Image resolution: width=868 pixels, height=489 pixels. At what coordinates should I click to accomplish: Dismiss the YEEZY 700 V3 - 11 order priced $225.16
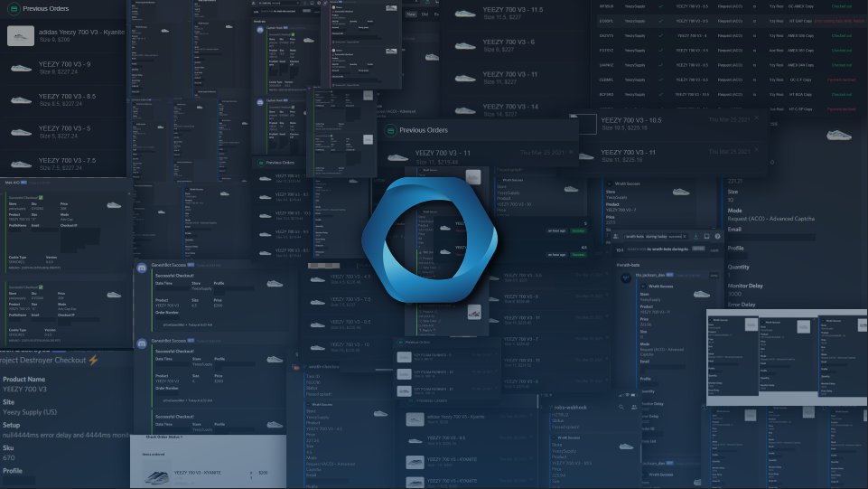(x=756, y=149)
